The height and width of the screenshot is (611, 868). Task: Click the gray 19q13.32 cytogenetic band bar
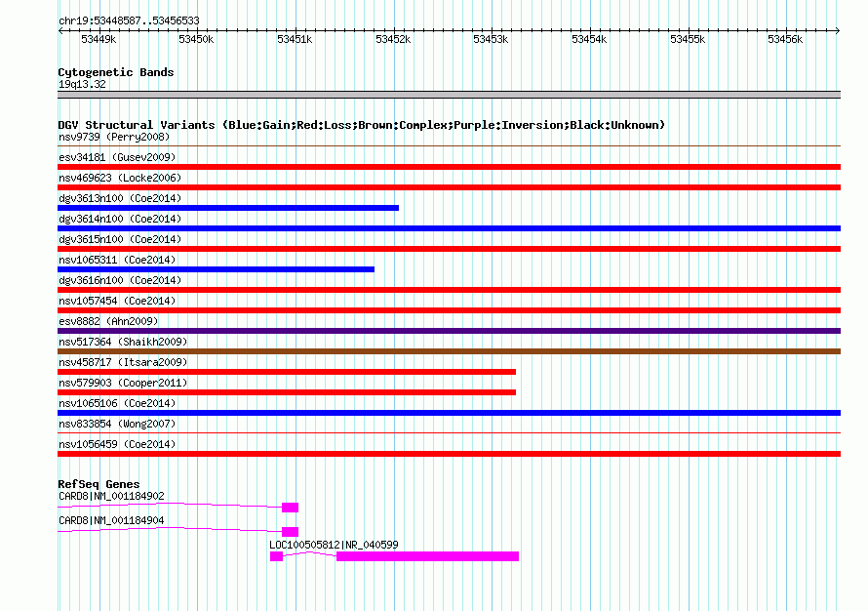click(x=449, y=95)
